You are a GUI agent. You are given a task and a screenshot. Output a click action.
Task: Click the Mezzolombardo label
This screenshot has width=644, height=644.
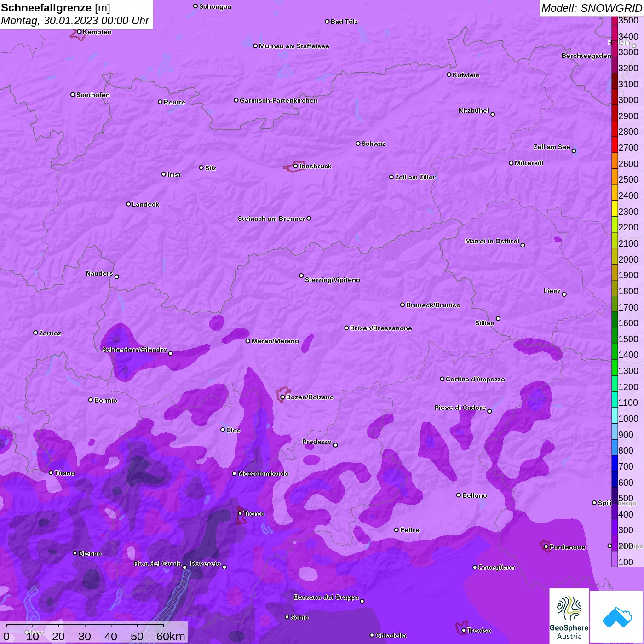coord(263,473)
